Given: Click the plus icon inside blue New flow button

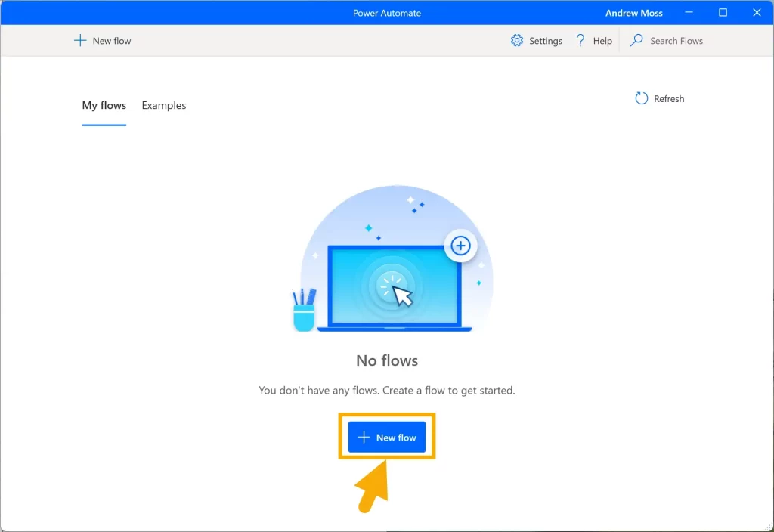Looking at the screenshot, I should pos(364,438).
